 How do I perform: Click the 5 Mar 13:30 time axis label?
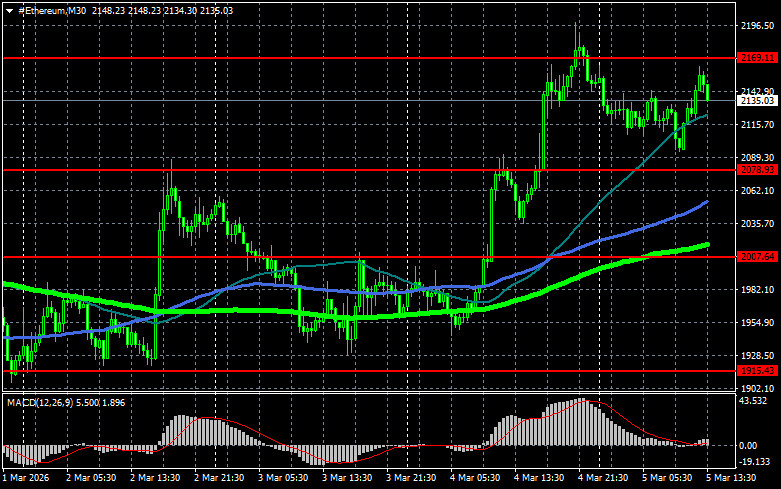point(731,478)
